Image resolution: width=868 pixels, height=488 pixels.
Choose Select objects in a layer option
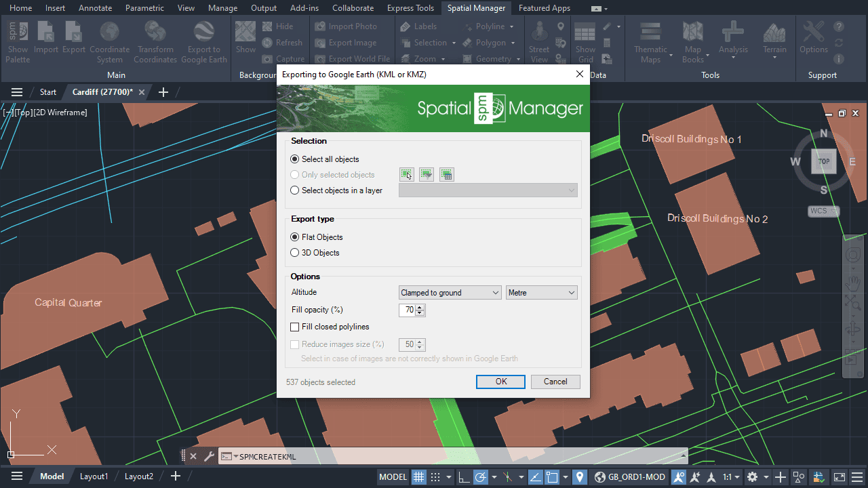[x=295, y=190]
